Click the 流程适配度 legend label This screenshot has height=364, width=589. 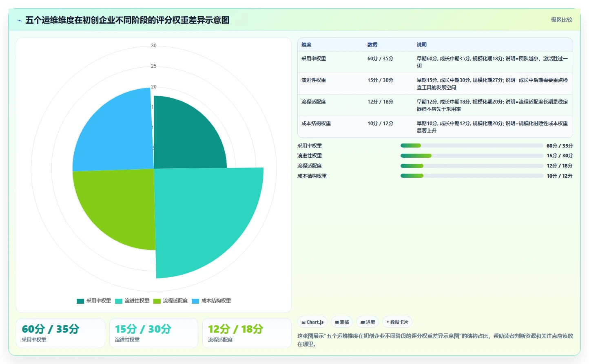[175, 301]
